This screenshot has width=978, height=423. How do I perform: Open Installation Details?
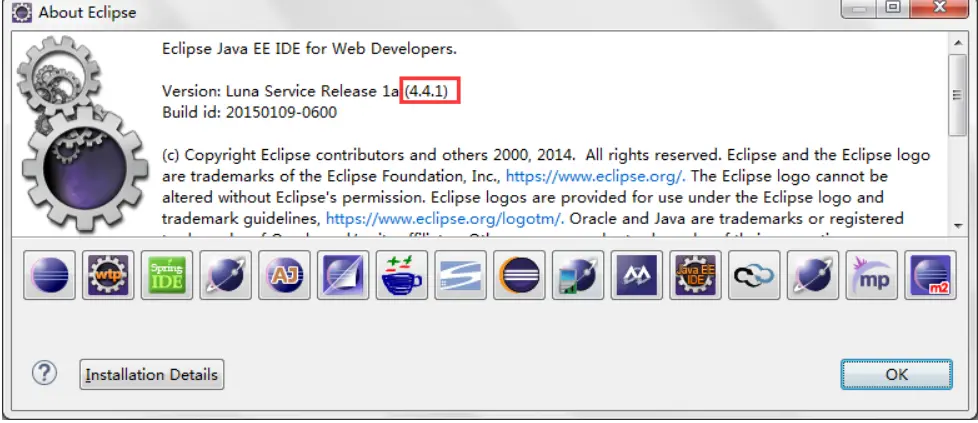[x=152, y=374]
